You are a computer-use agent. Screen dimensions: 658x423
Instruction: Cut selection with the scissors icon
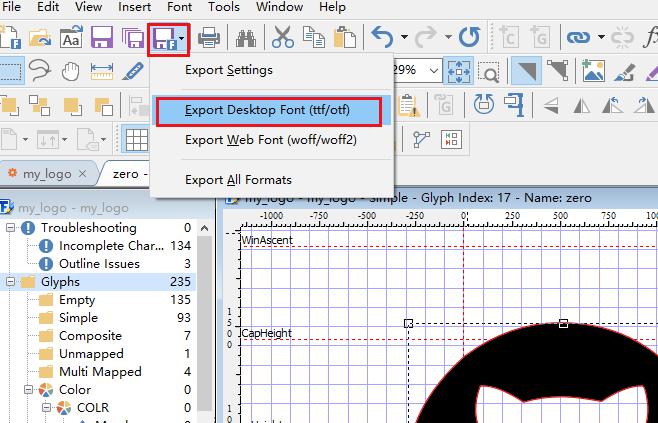(283, 37)
